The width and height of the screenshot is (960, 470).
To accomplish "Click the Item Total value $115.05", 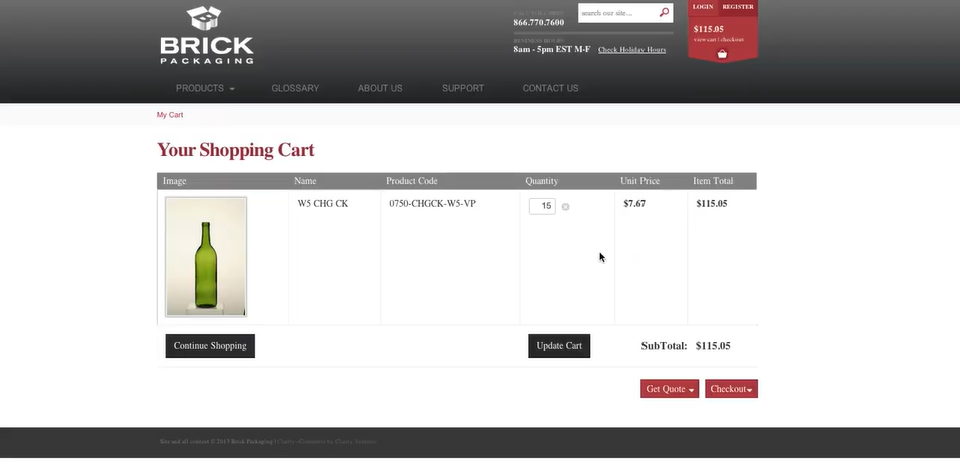I will pos(712,204).
